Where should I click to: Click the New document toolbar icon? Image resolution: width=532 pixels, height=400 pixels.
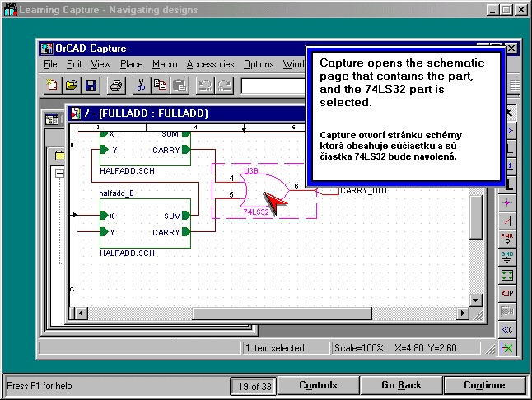click(x=54, y=85)
